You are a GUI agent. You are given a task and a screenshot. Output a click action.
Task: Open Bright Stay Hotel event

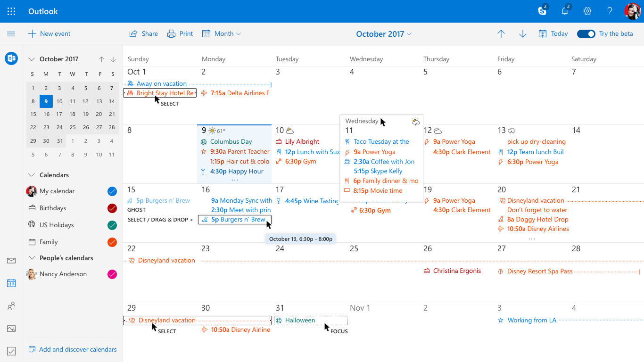pos(160,93)
